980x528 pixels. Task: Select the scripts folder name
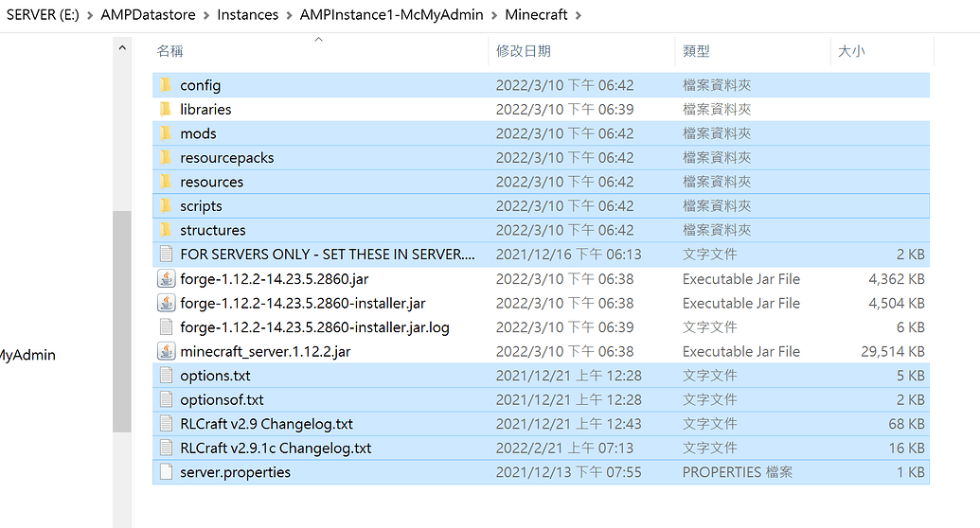(x=201, y=205)
